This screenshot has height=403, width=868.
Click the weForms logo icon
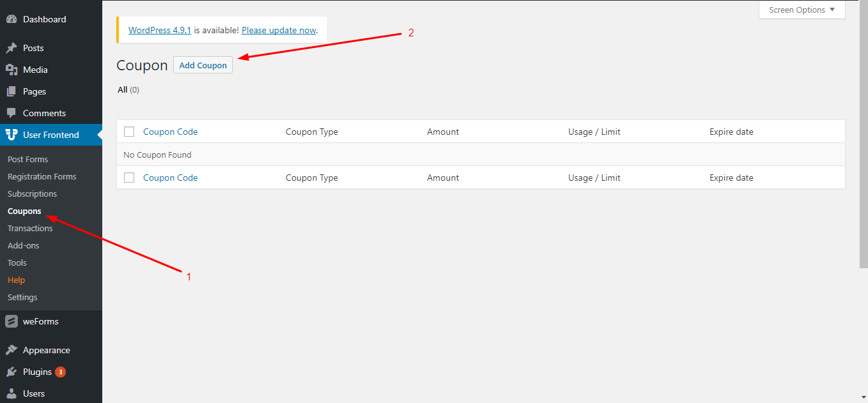[x=12, y=321]
